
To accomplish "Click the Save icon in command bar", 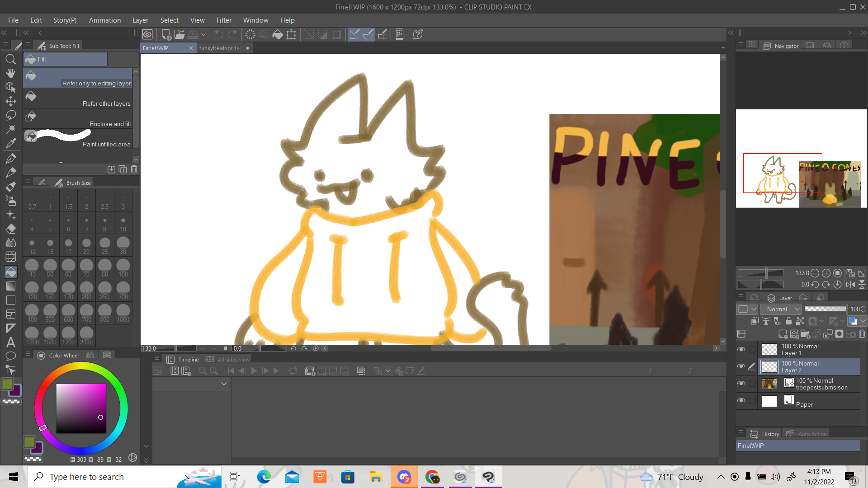I will (x=193, y=34).
